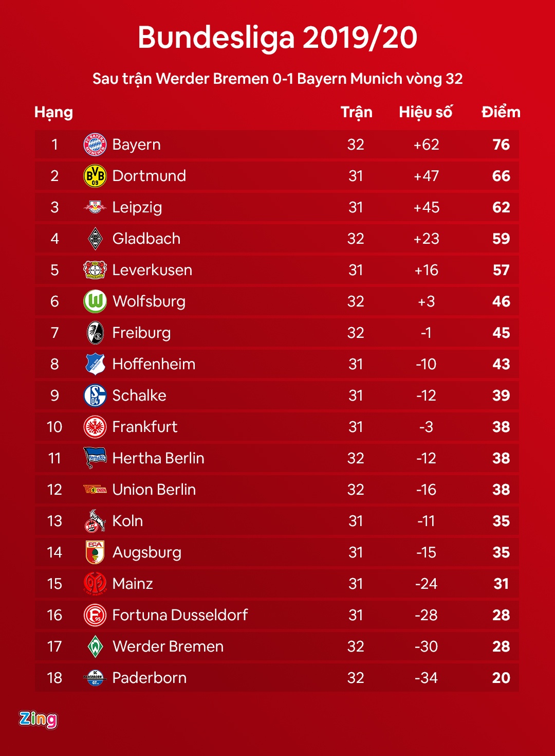This screenshot has height=756, width=555.
Task: Select the Paderborn team name
Action: [x=149, y=678]
